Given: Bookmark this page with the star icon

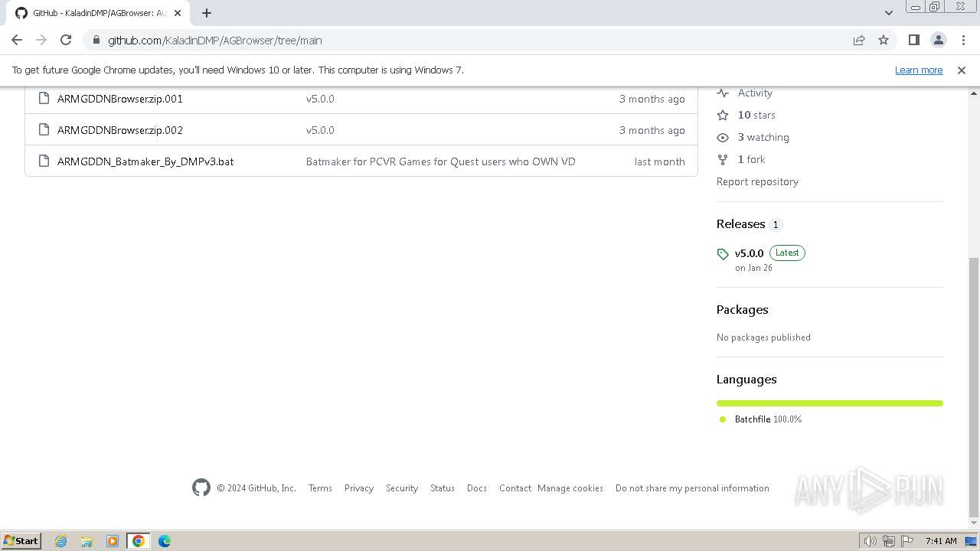Looking at the screenshot, I should tap(884, 41).
